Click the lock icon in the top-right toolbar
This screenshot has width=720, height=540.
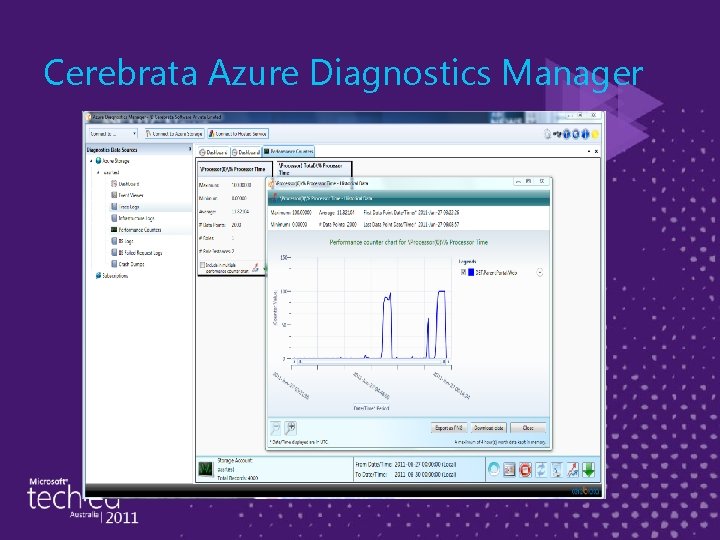[547, 134]
